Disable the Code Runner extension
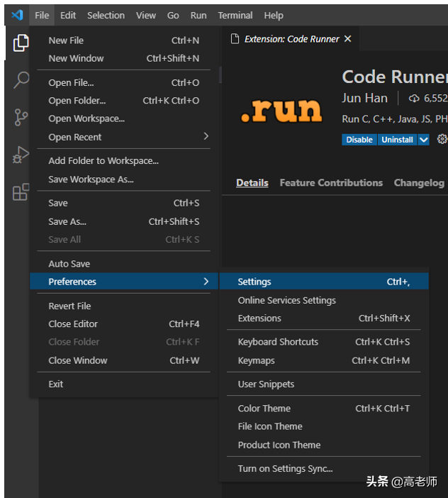The width and height of the screenshot is (448, 498). 359,140
